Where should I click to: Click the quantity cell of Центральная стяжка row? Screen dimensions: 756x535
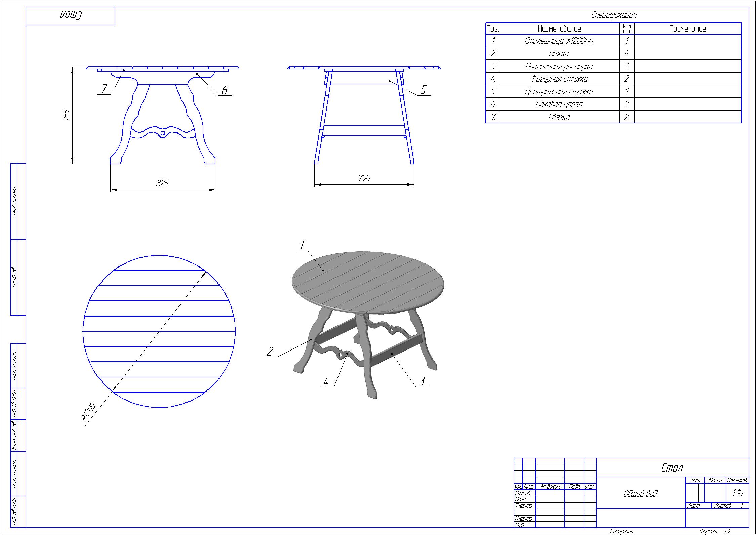click(x=627, y=92)
